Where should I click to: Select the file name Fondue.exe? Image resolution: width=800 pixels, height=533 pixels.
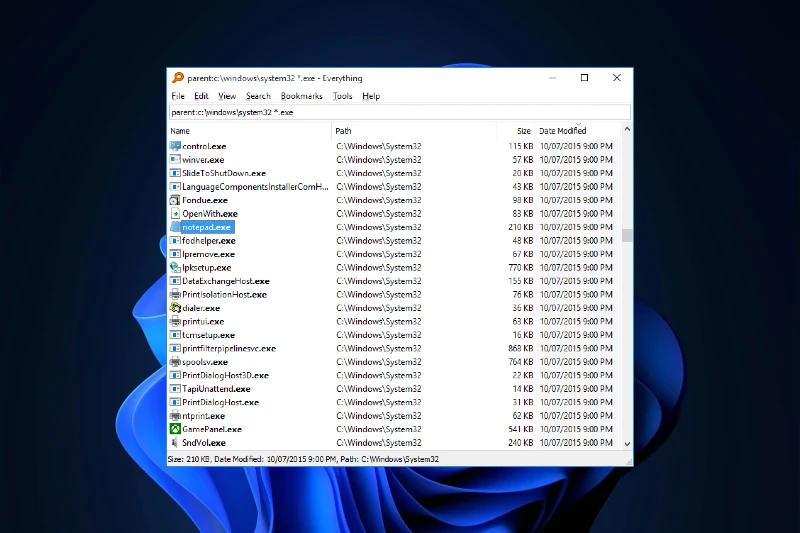[x=205, y=200]
